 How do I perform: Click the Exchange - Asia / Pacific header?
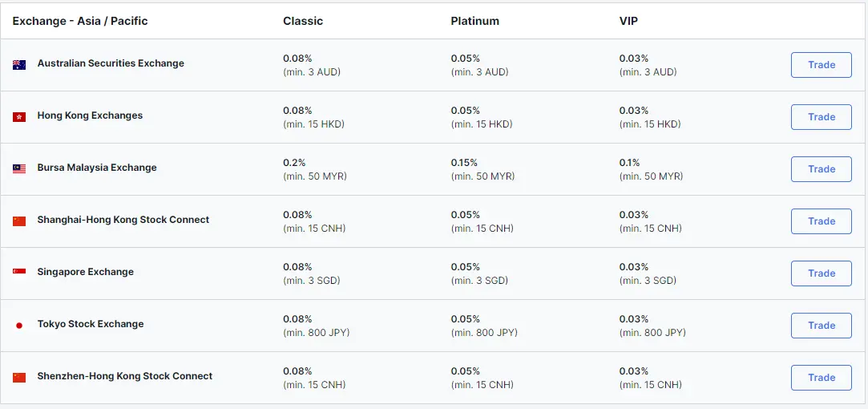pos(80,21)
